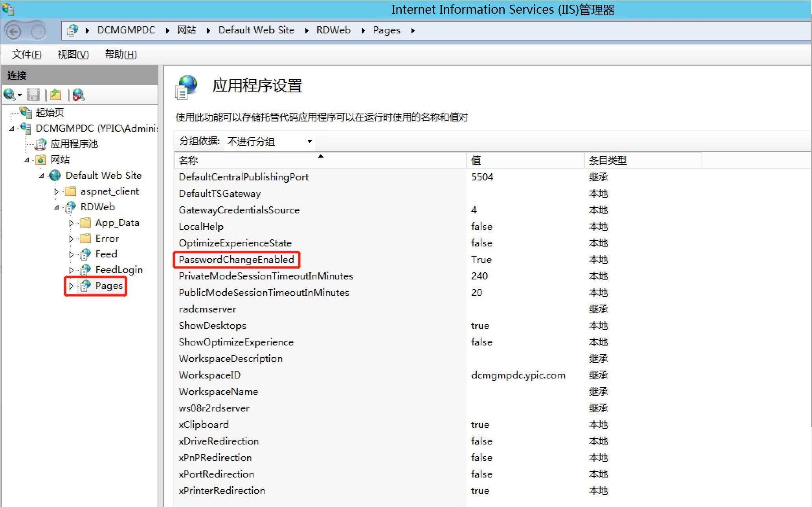Open the 分组依据 grouping dropdown
This screenshot has width=812, height=507.
pos(269,141)
